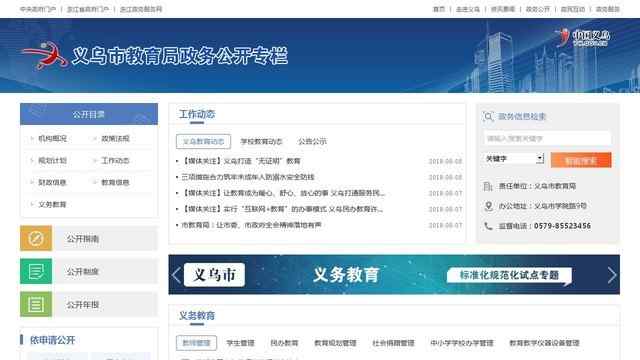The image size is (640, 360).
Task: Show previous banner with left arrow
Action: pos(176,275)
